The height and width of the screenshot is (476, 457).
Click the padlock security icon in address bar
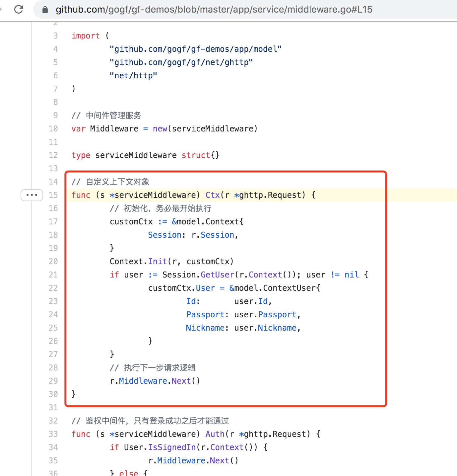point(44,9)
